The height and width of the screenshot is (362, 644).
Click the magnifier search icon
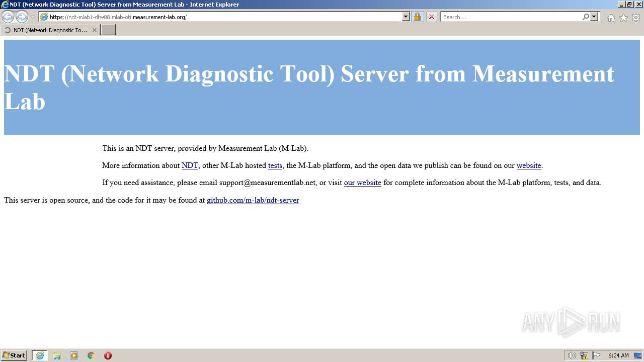(586, 17)
